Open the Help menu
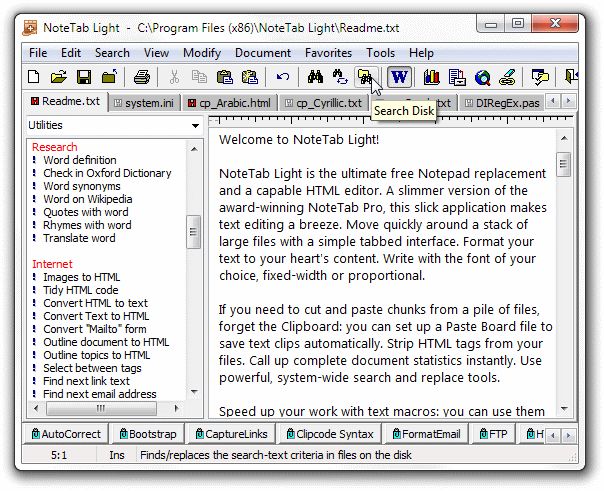Viewport: 604px width, 491px height. click(421, 53)
